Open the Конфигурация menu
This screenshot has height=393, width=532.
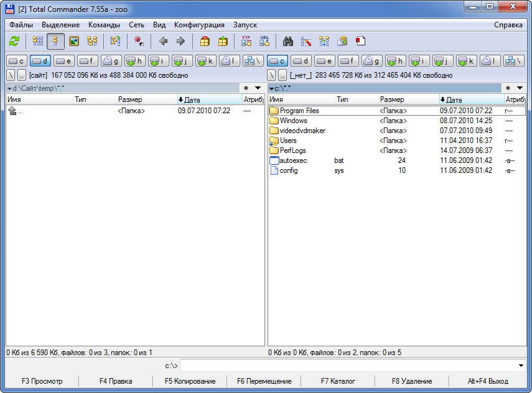pos(199,25)
